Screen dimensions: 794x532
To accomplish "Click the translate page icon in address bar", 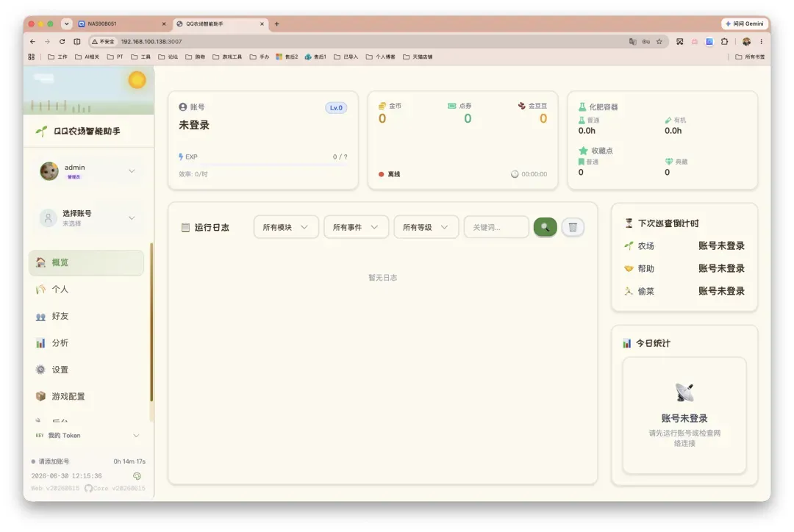I will [x=632, y=41].
